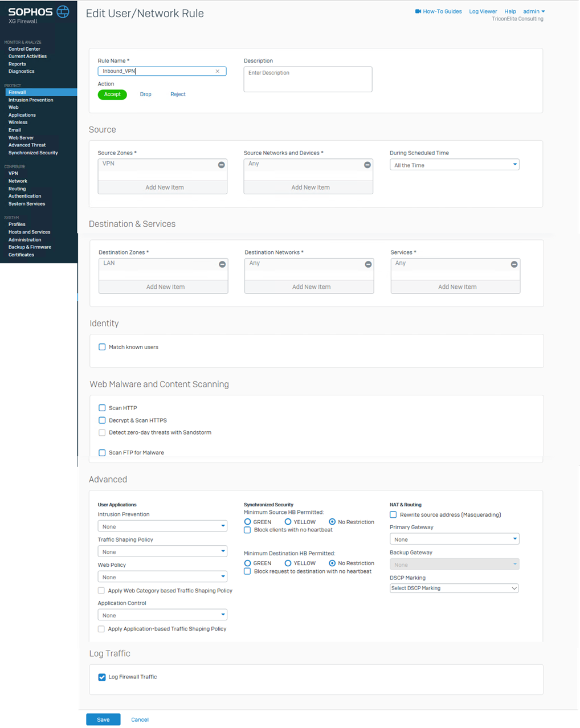Click the Sophos globe logo icon

click(63, 11)
